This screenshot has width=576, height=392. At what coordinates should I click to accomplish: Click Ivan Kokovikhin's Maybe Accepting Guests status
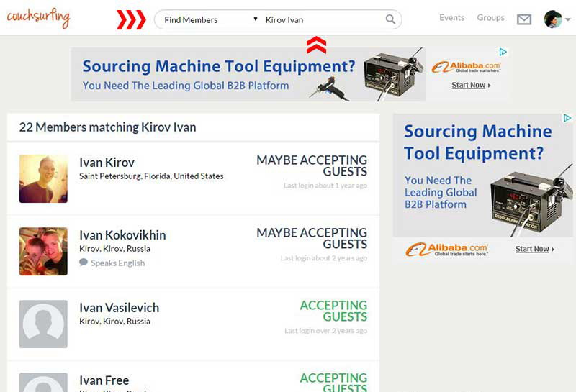(312, 239)
